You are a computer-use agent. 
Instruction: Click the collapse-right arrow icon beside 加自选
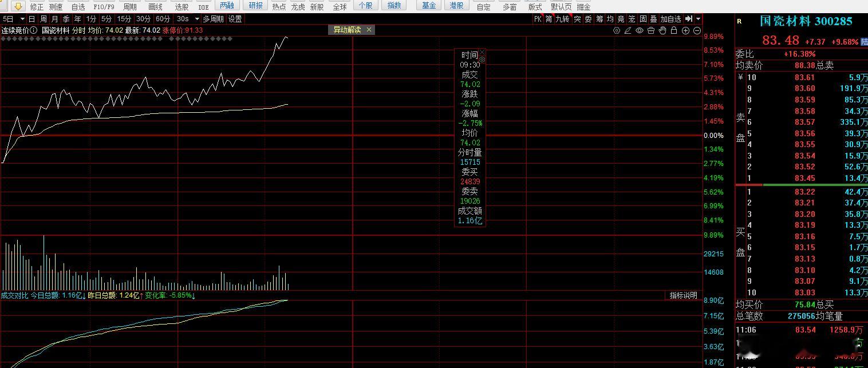click(x=689, y=19)
